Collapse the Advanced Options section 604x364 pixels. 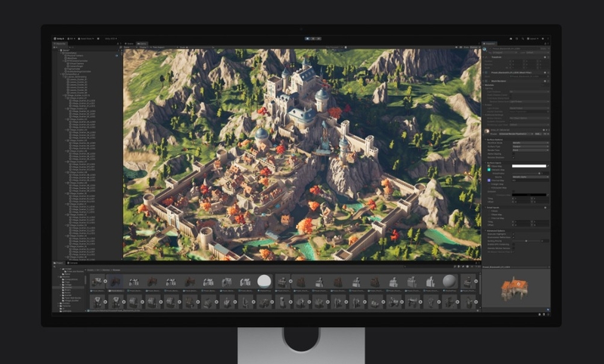[515, 231]
